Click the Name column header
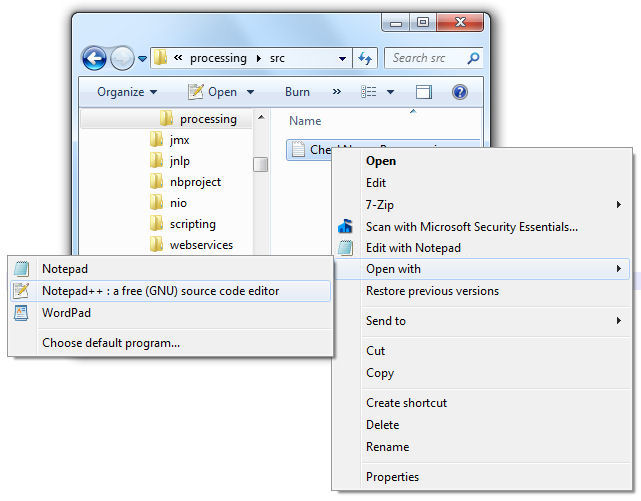 (x=305, y=121)
